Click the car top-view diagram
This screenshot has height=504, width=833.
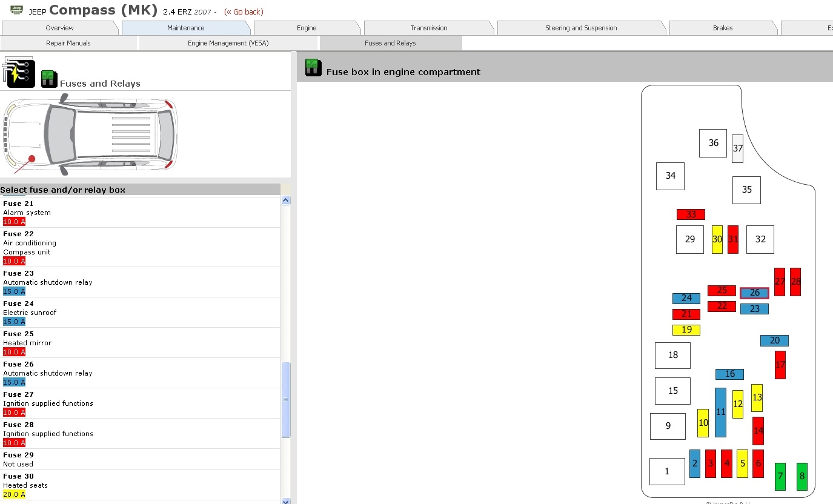(x=90, y=134)
